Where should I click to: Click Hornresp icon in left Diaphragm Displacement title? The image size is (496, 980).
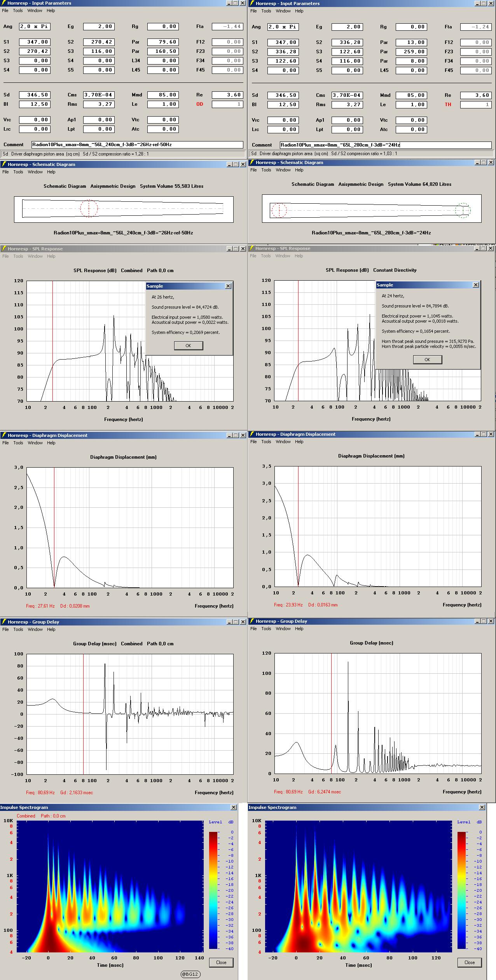point(3,435)
